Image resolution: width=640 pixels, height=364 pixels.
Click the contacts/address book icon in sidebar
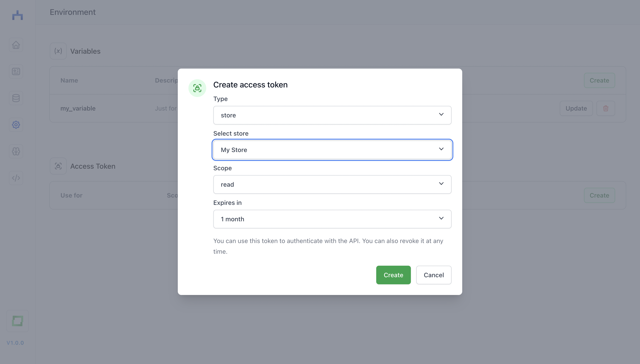pos(16,71)
